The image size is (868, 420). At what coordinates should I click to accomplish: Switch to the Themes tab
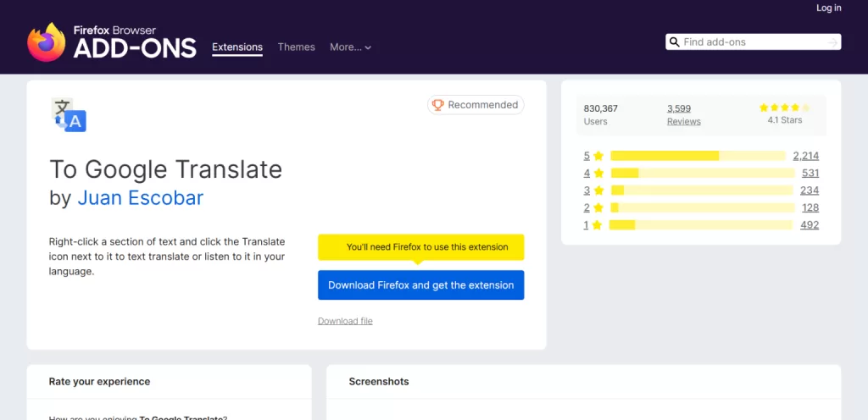tap(297, 47)
